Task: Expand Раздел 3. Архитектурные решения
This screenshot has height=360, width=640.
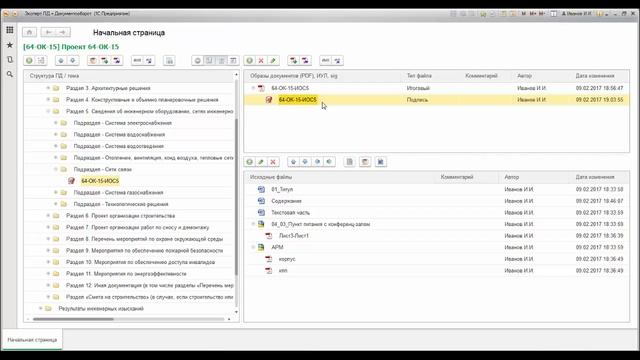Action: [x=48, y=88]
